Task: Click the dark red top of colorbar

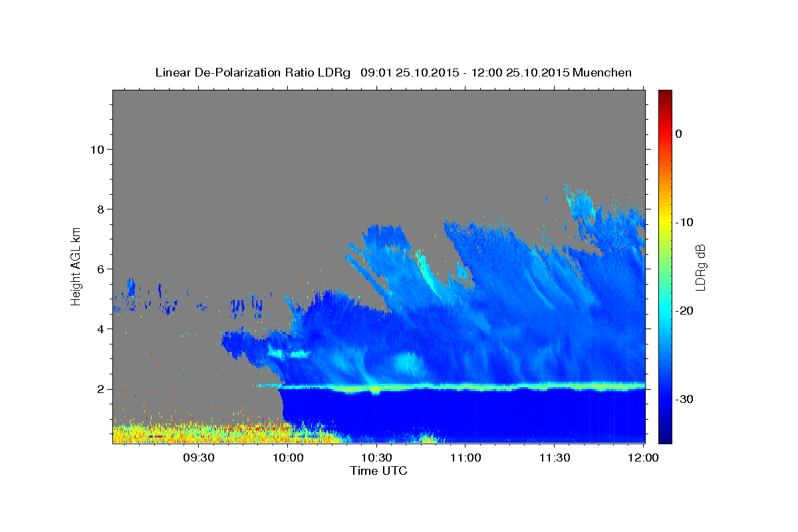Action: [665, 95]
